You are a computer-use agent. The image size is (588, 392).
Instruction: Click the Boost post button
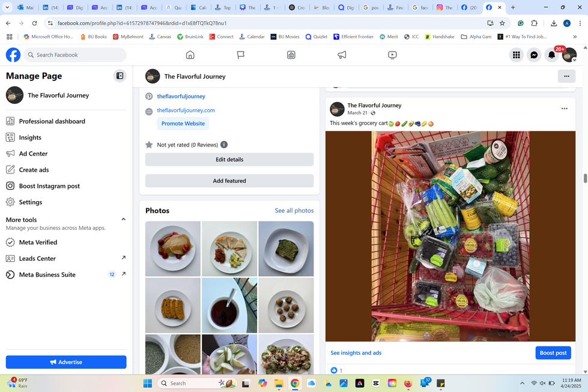[x=553, y=352]
